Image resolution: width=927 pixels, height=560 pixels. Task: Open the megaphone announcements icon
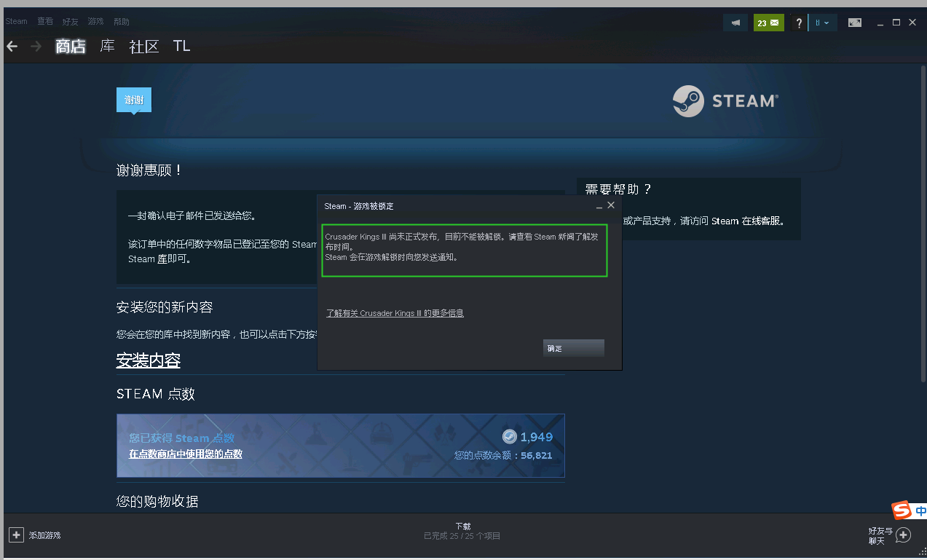pyautogui.click(x=735, y=23)
